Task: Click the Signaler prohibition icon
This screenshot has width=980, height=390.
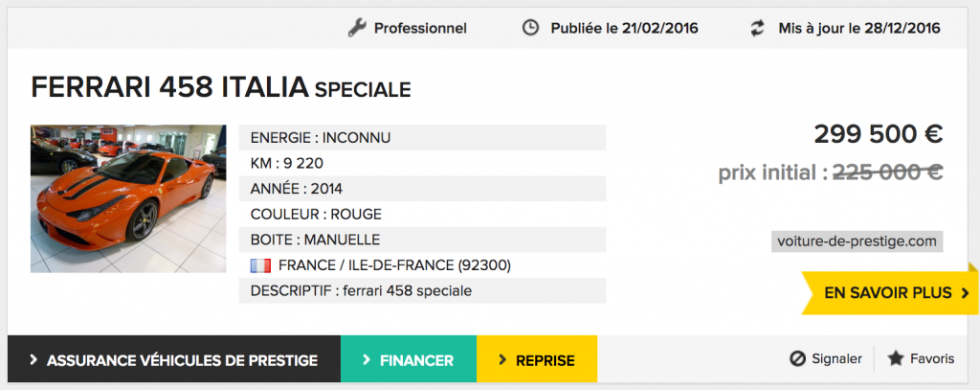Action: coord(797,359)
